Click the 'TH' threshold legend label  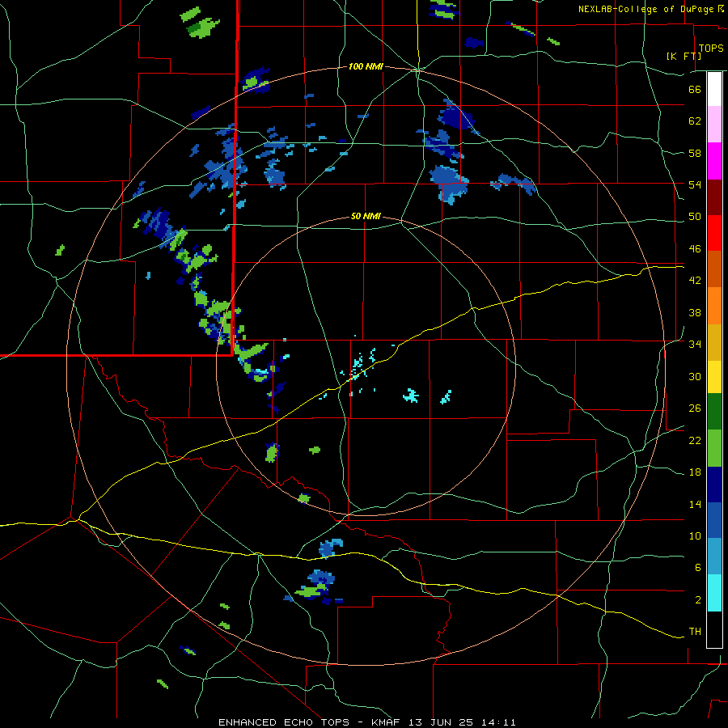695,632
